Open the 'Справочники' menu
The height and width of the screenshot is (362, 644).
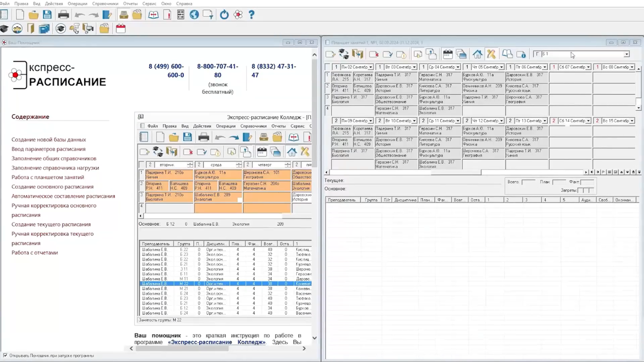coord(105,3)
